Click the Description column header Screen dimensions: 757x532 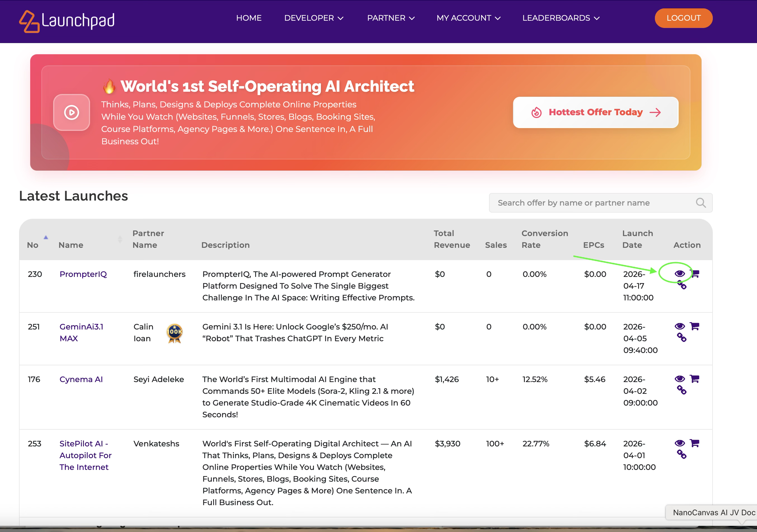click(225, 245)
